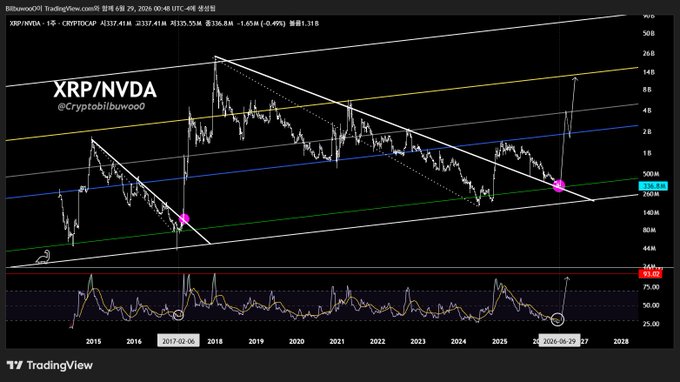Image resolution: width=680 pixels, height=382 pixels.
Task: Click the TradingView logo at bottom left
Action: (49, 366)
